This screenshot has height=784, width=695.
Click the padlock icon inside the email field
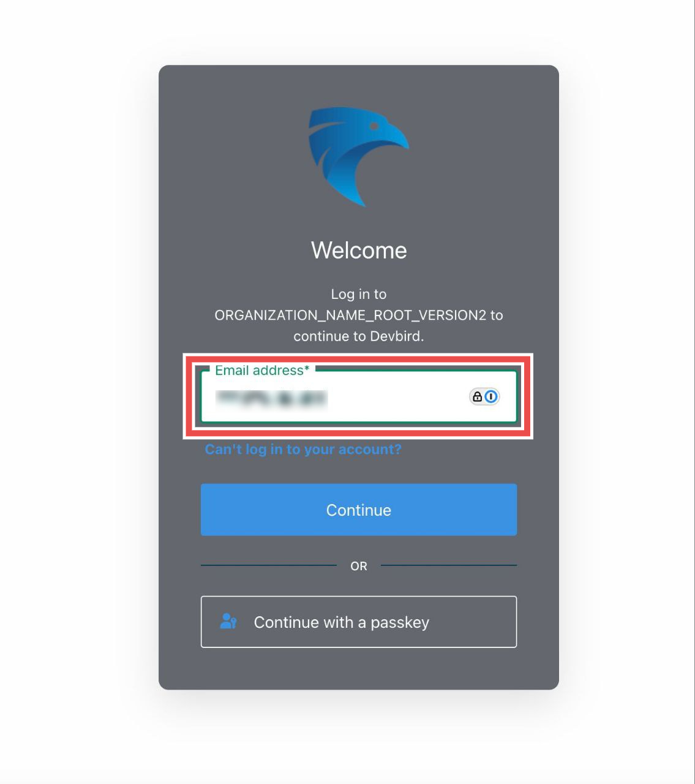pos(477,397)
